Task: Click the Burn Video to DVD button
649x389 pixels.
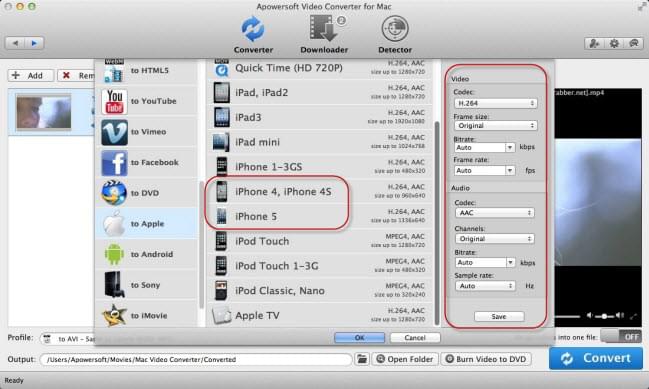Action: coord(486,359)
